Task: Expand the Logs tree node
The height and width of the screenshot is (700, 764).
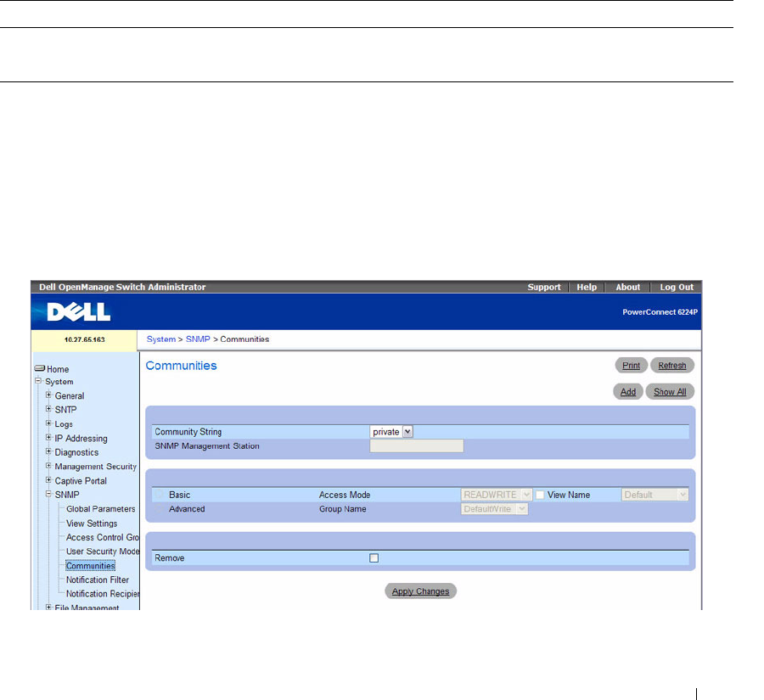Action: [x=48, y=423]
